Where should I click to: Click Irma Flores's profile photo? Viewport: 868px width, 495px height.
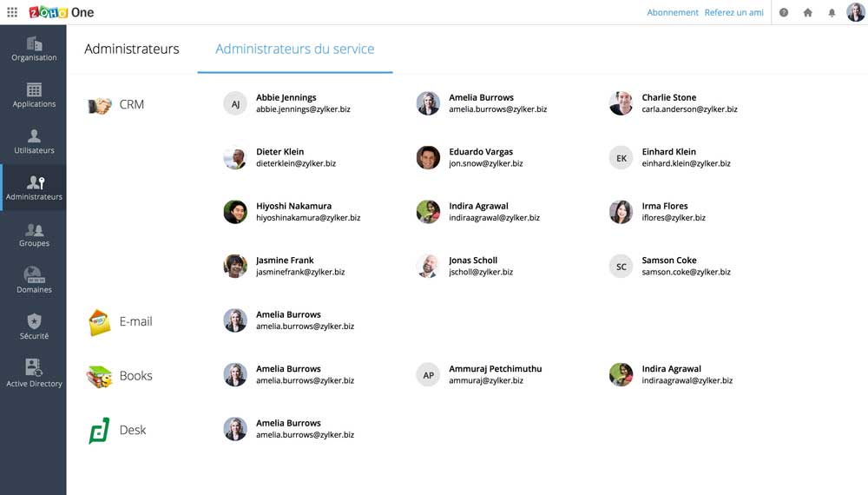621,212
